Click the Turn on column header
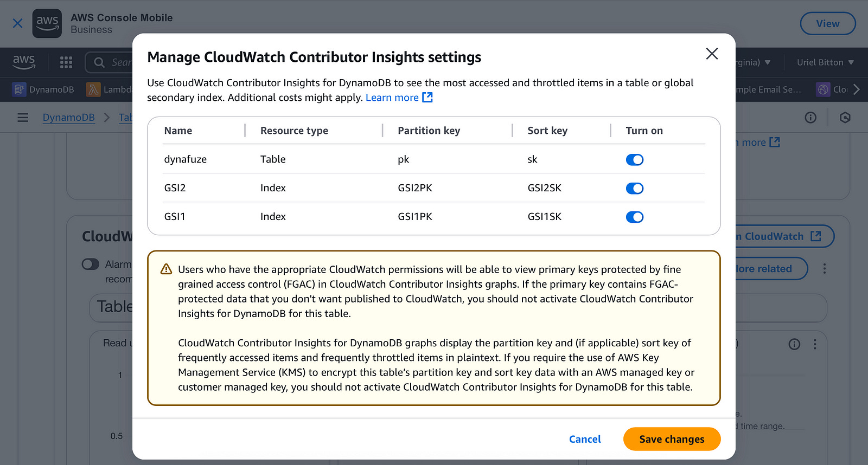 [x=644, y=131]
